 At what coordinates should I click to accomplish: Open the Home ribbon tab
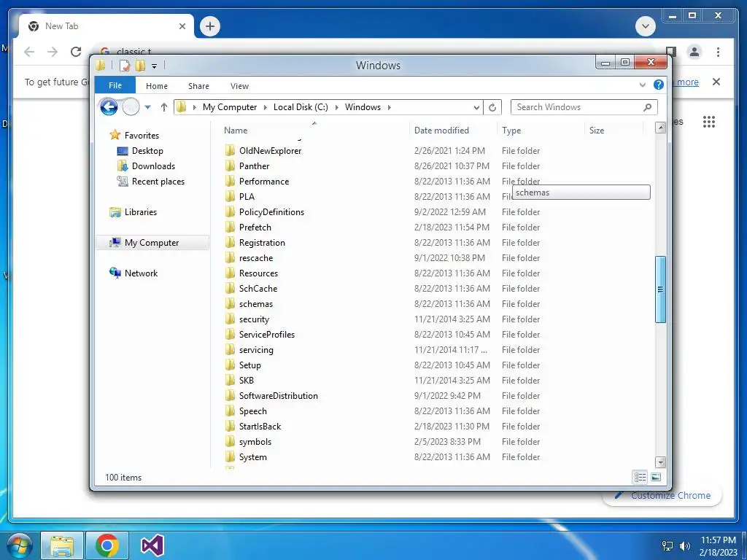pos(157,86)
